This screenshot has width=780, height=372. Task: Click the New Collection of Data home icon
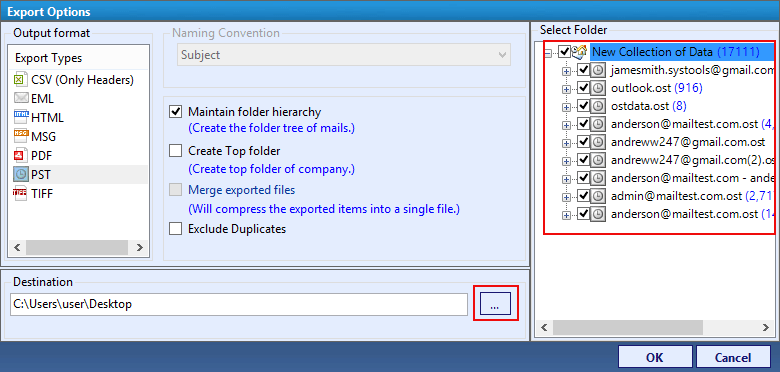[x=580, y=51]
